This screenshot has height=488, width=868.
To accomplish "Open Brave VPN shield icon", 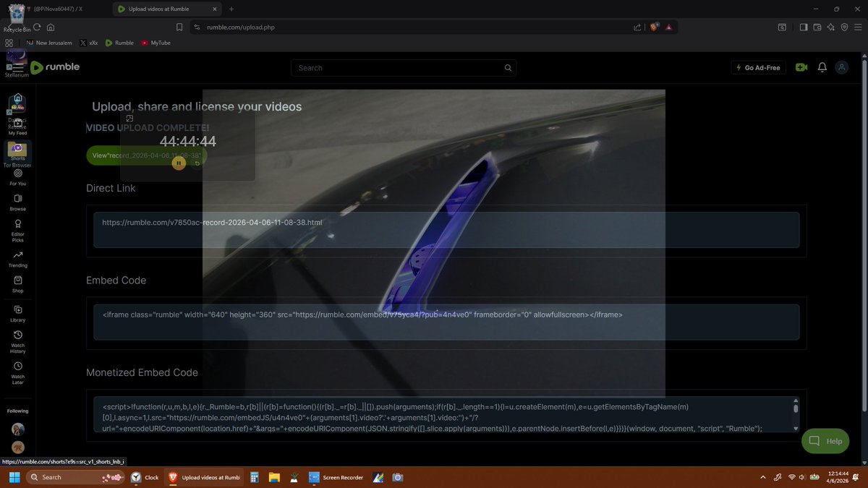I will (x=844, y=27).
